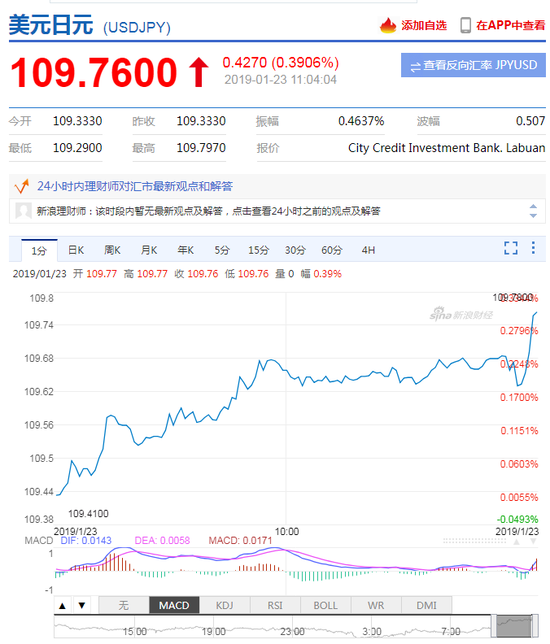Select the KDJ indicator
This screenshot has width=550, height=644.
pos(225,605)
